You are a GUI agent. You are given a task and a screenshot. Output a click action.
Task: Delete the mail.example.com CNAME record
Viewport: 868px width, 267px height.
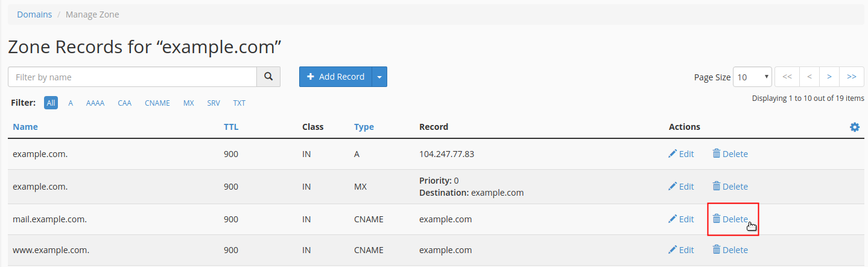tap(730, 219)
